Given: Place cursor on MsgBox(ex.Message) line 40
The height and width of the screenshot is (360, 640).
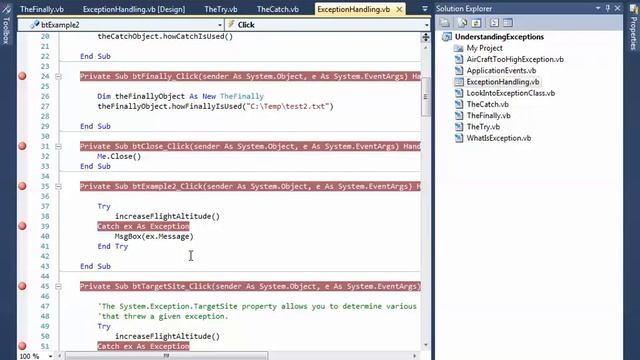Looking at the screenshot, I should coord(154,236).
